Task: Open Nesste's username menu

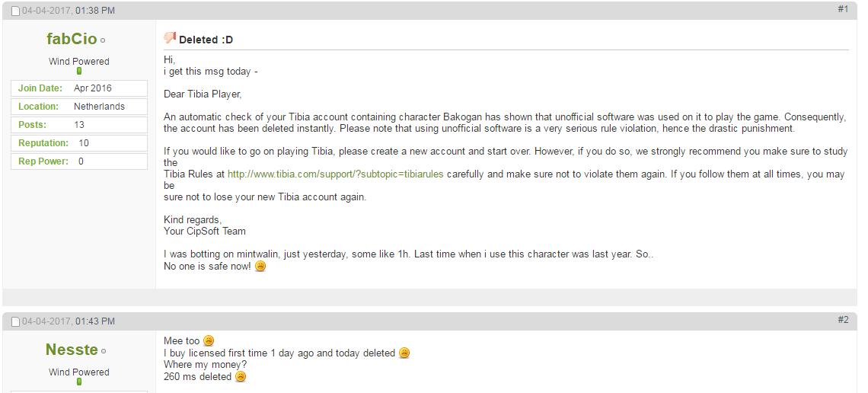Action: [72, 350]
